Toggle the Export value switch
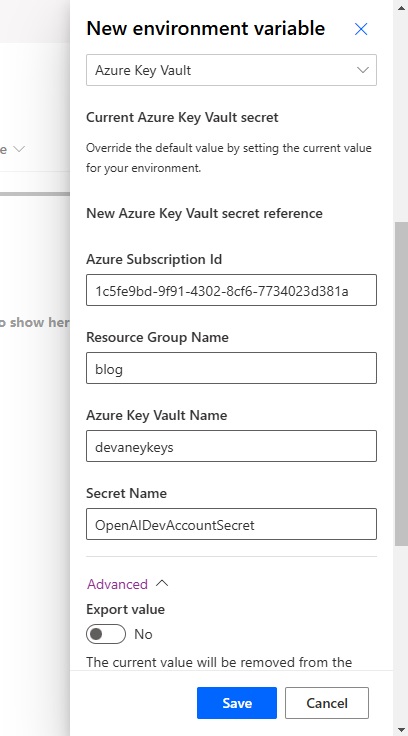 point(106,634)
